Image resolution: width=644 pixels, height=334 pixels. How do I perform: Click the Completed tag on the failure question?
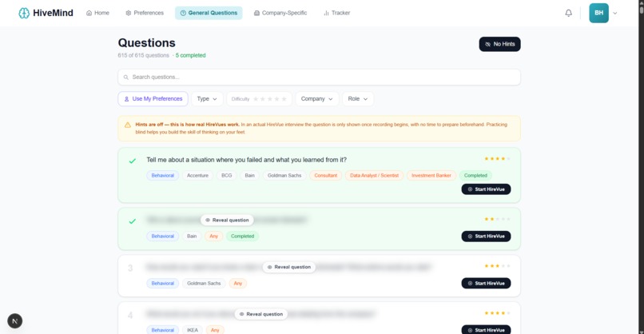coord(475,176)
